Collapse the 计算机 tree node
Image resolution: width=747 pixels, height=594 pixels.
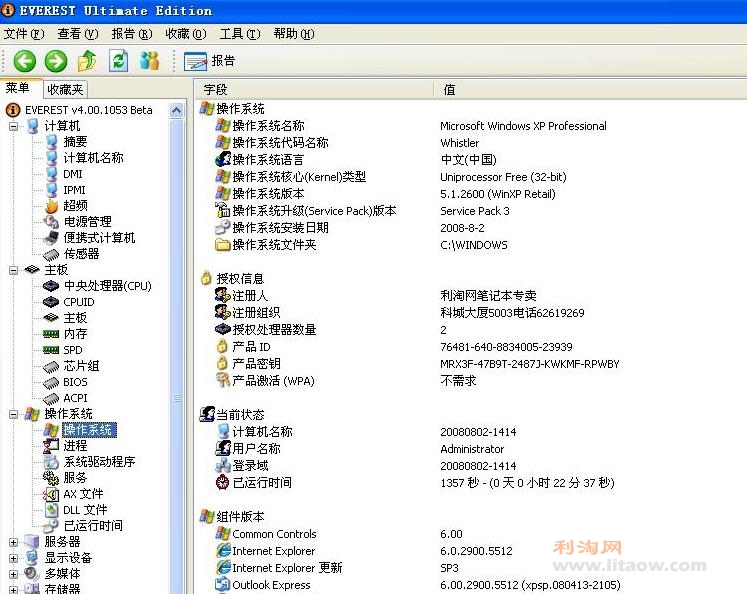click(13, 126)
